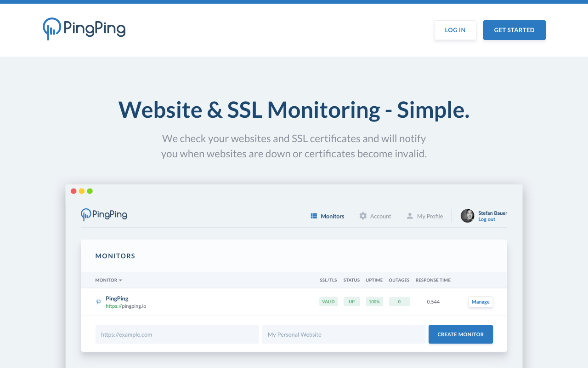Click the PingPing monitor name

(x=117, y=299)
